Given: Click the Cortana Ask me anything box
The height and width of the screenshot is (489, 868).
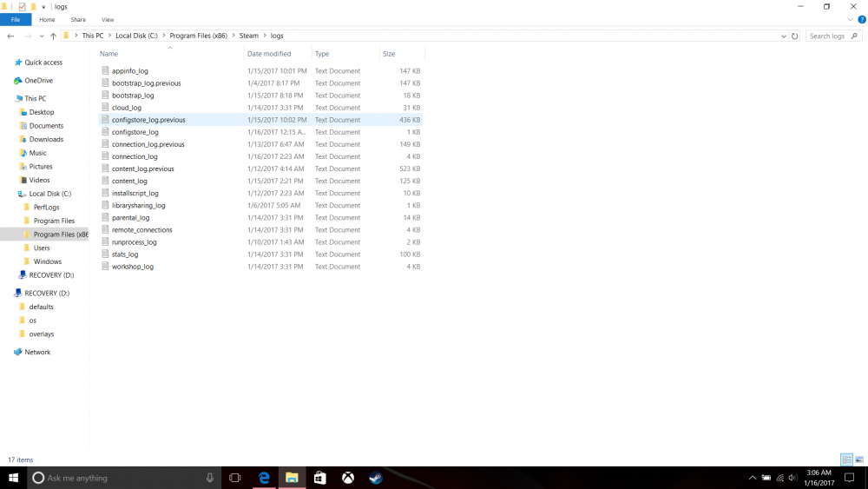Looking at the screenshot, I should (124, 478).
